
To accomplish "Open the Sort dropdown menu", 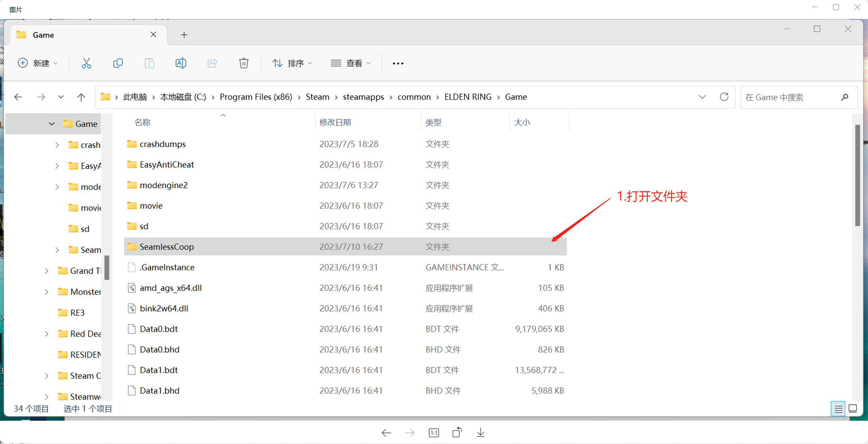I will point(292,63).
